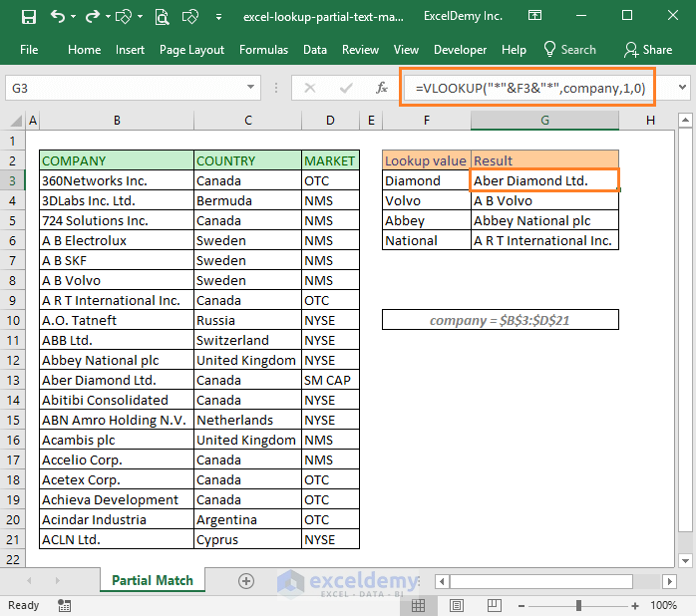Open the Formulas ribbon tab
Viewport: 696px width, 616px height.
(x=263, y=50)
